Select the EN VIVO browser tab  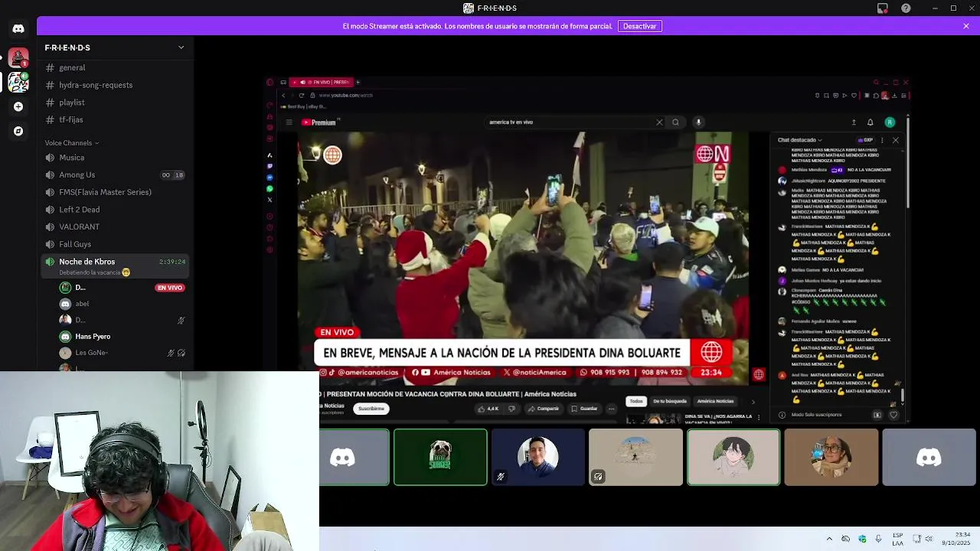321,82
